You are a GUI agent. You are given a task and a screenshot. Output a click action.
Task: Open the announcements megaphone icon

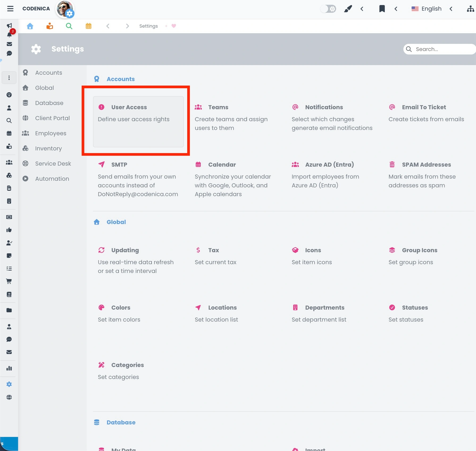click(9, 26)
